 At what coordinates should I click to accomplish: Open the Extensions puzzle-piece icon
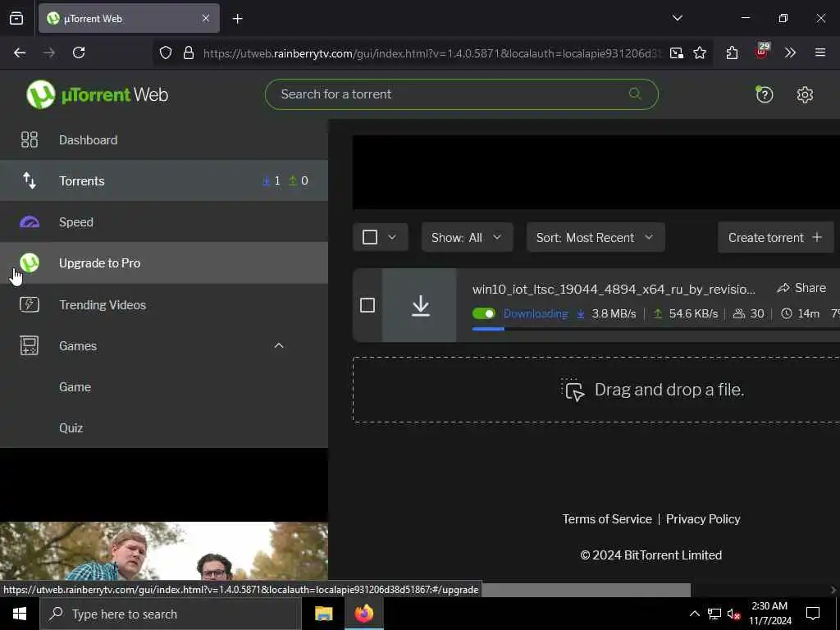(732, 52)
